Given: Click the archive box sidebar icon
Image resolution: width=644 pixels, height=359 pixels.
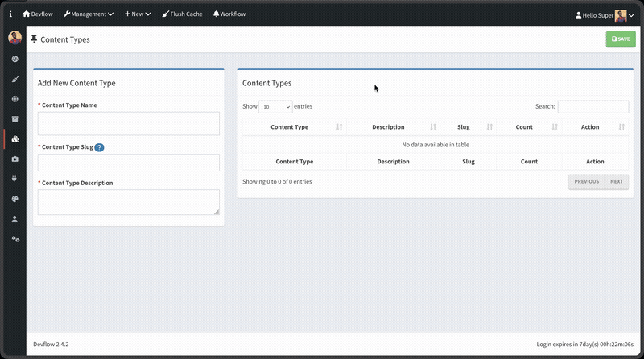Looking at the screenshot, I should [x=14, y=119].
